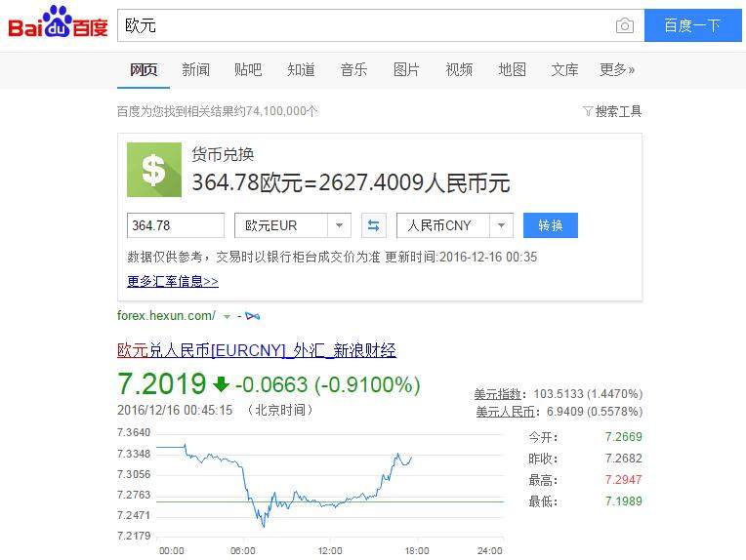Click the green dollar currency icon
The width and height of the screenshot is (746, 560).
[154, 170]
